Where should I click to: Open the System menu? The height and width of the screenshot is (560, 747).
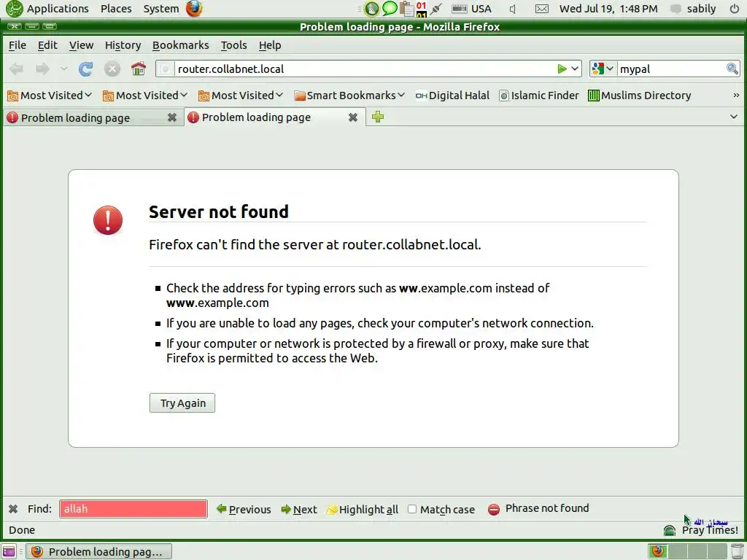click(x=161, y=9)
